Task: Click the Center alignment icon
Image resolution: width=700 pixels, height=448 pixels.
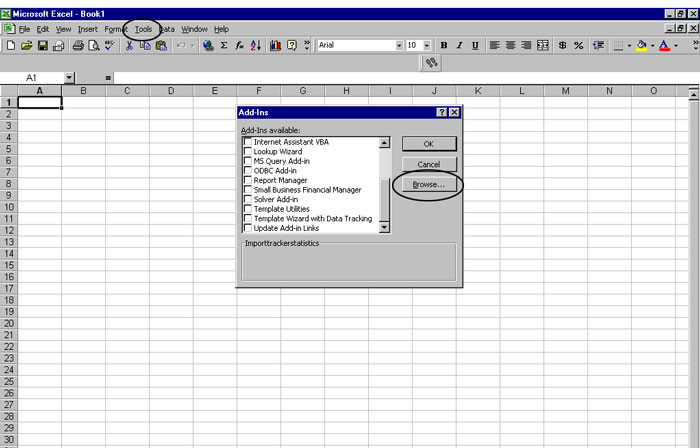Action: pos(510,45)
